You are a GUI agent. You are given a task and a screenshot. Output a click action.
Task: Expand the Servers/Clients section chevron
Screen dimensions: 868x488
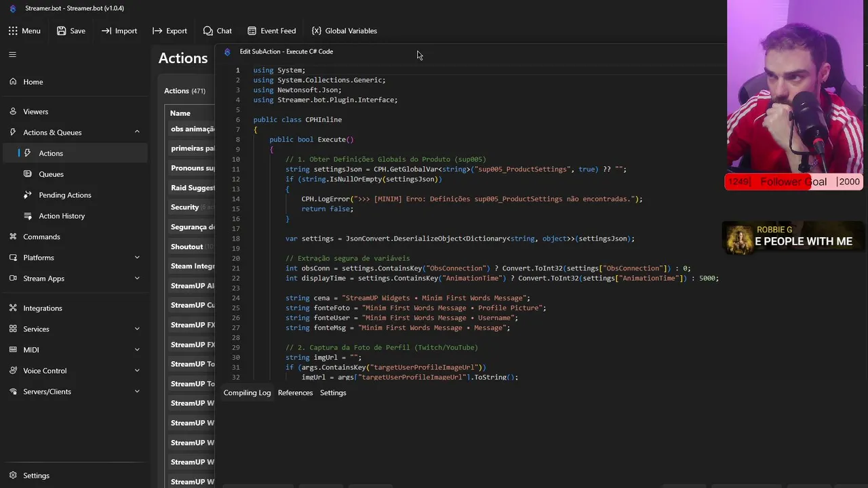click(137, 391)
